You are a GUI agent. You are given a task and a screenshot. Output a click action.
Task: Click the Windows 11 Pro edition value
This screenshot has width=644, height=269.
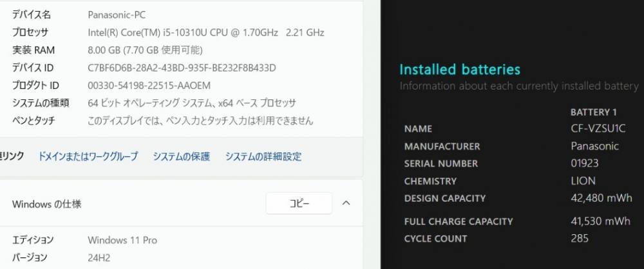122,240
